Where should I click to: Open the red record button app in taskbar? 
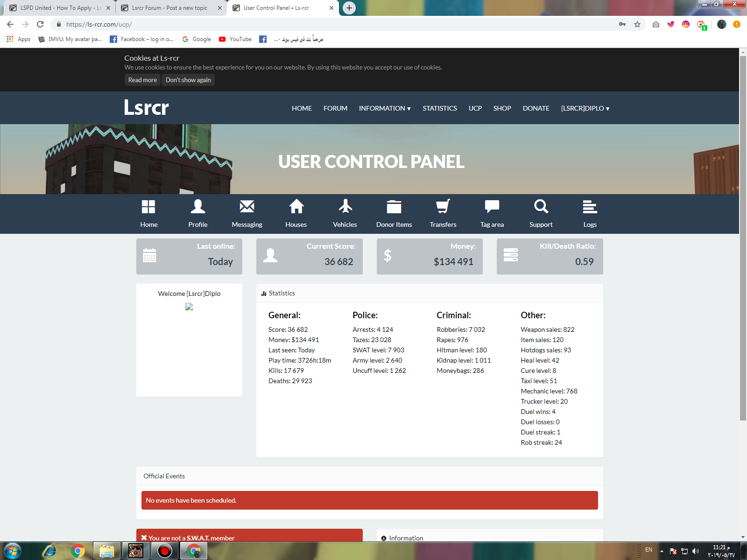(164, 551)
